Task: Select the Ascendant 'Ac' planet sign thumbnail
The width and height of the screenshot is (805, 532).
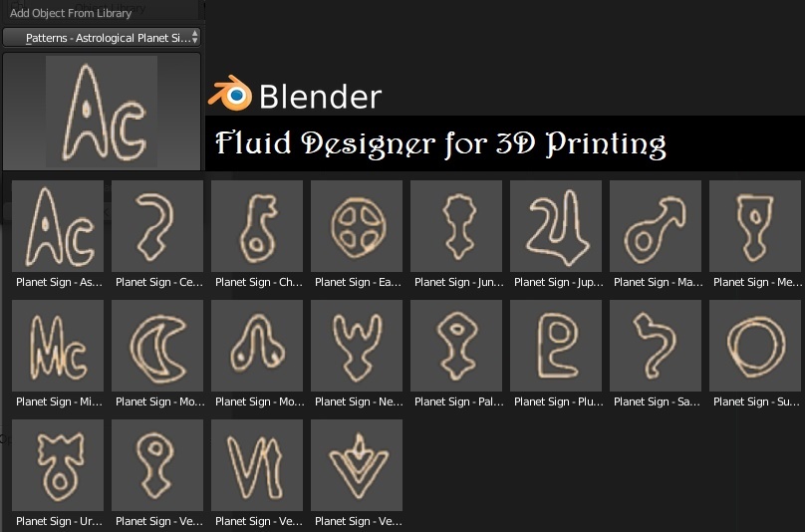Action: 58,226
